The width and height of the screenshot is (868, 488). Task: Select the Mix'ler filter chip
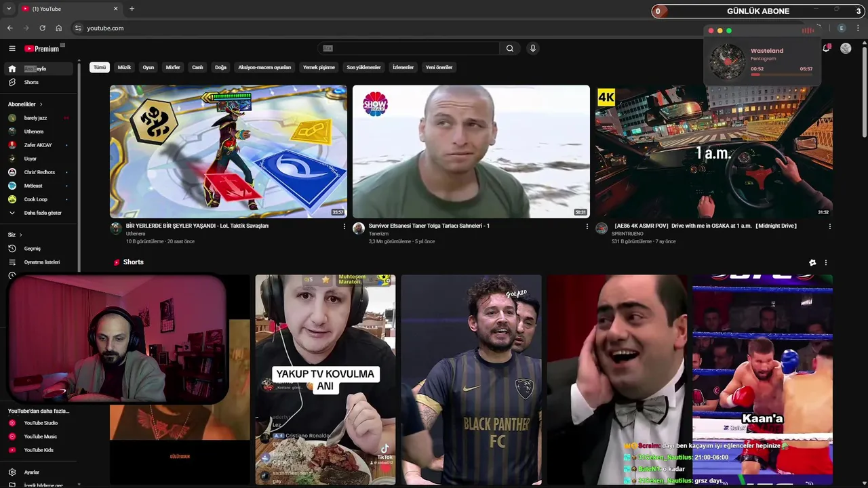[x=173, y=67]
